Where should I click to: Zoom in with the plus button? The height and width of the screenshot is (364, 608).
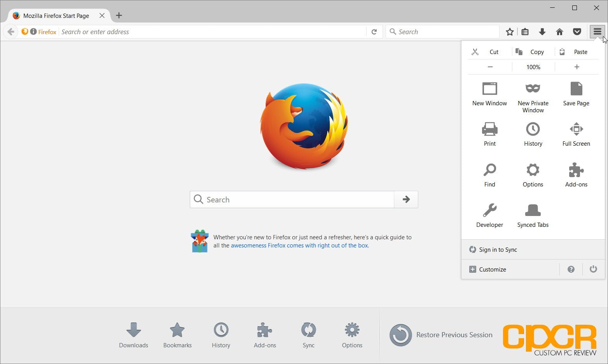click(x=577, y=67)
